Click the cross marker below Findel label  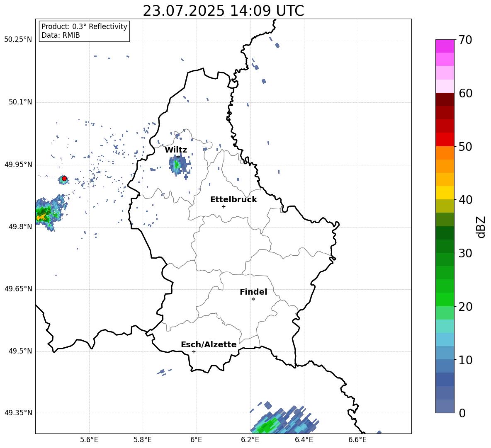(x=253, y=299)
